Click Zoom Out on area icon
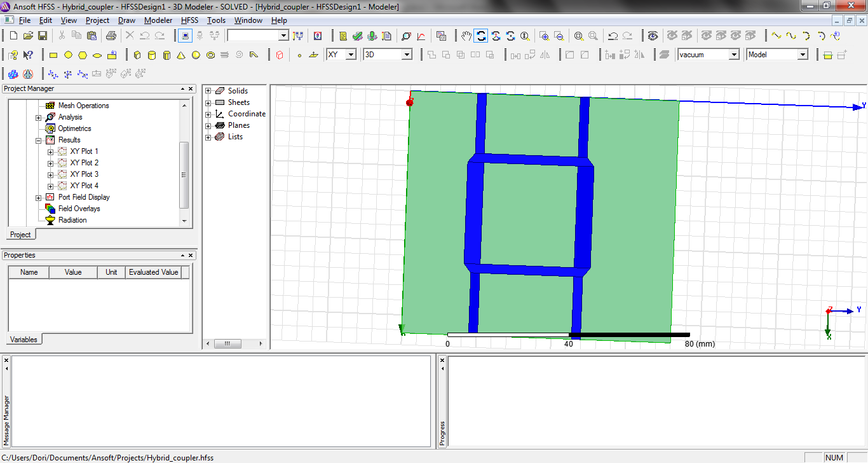 [559, 36]
